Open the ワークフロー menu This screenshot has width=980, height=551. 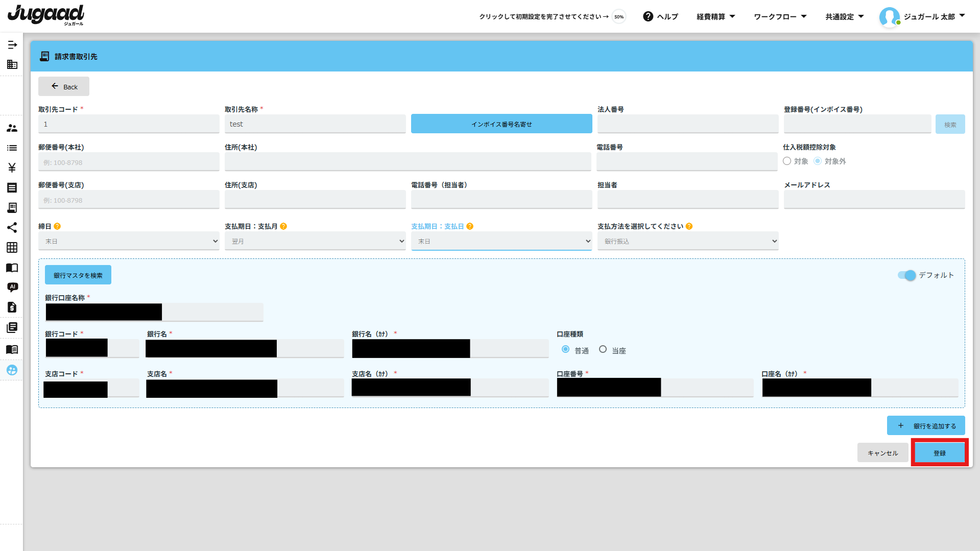coord(780,17)
